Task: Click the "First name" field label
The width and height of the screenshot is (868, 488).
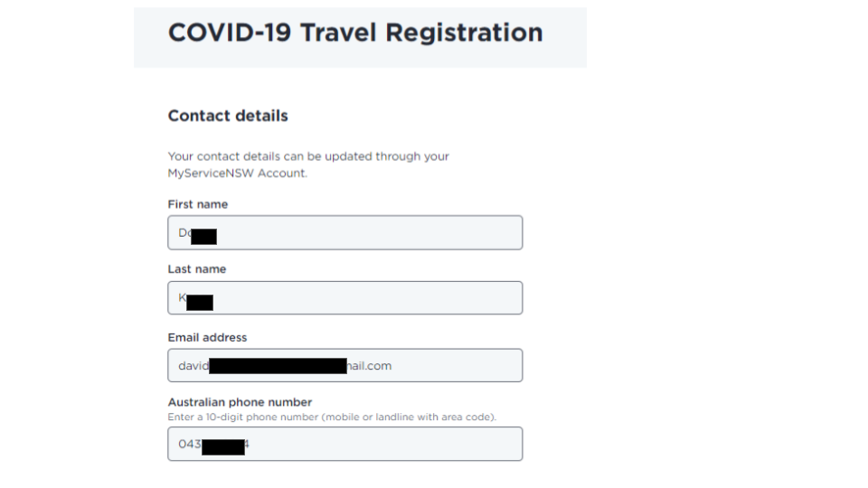Action: point(197,204)
